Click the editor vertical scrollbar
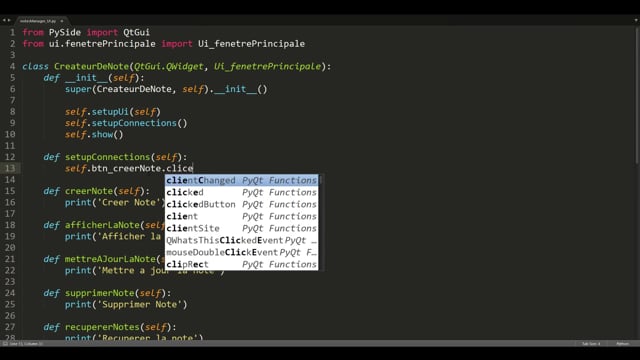This screenshot has width=640, height=360. (x=637, y=96)
